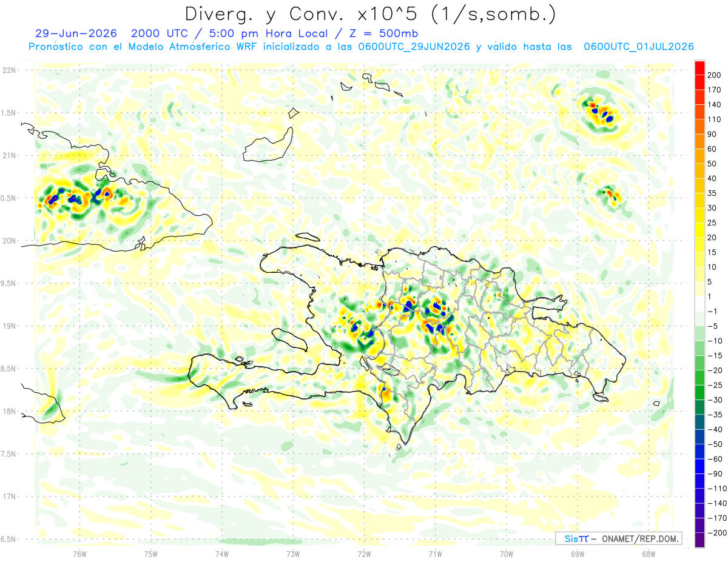Pick the green segment between -20 and -25
Screen dimensions: 728x562
699,378
